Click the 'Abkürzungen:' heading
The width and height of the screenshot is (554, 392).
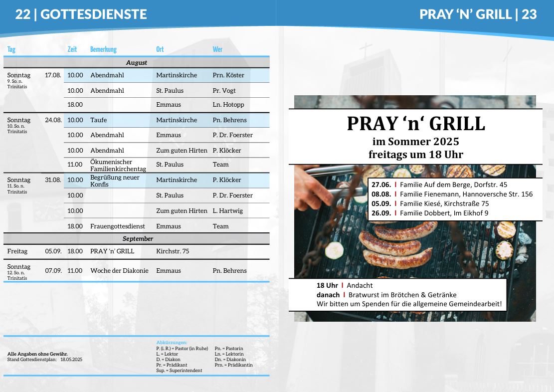(172, 343)
